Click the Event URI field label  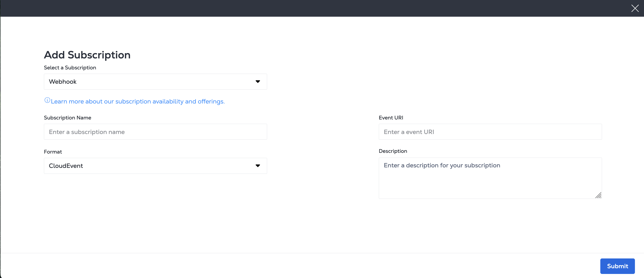tap(391, 118)
